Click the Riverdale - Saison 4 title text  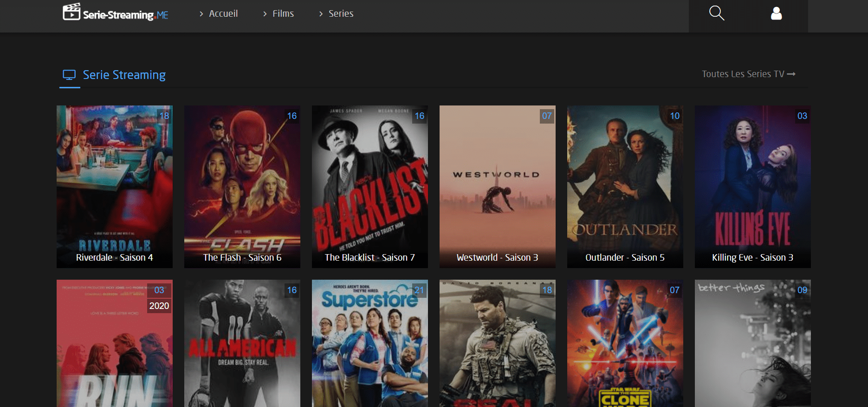[x=115, y=257]
